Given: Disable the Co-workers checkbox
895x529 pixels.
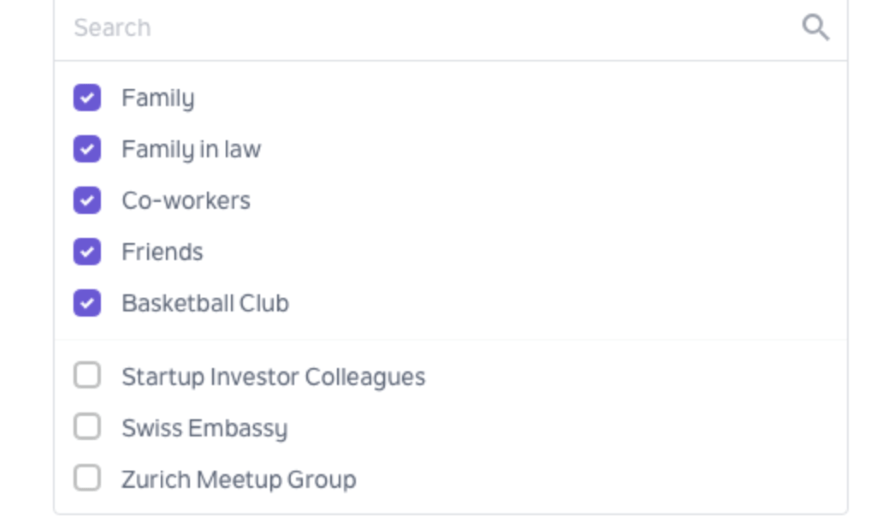Looking at the screenshot, I should 87,200.
